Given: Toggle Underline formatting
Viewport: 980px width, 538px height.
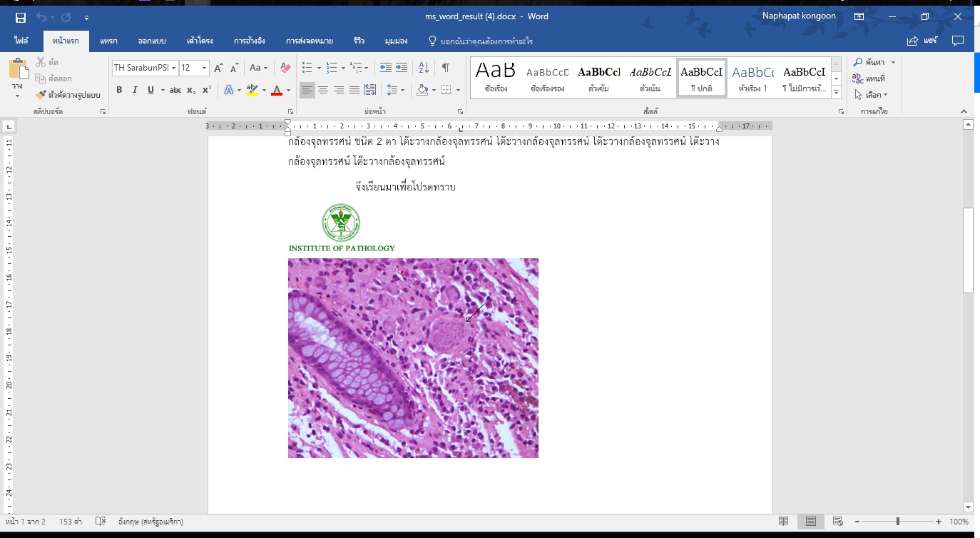Looking at the screenshot, I should click(x=150, y=90).
